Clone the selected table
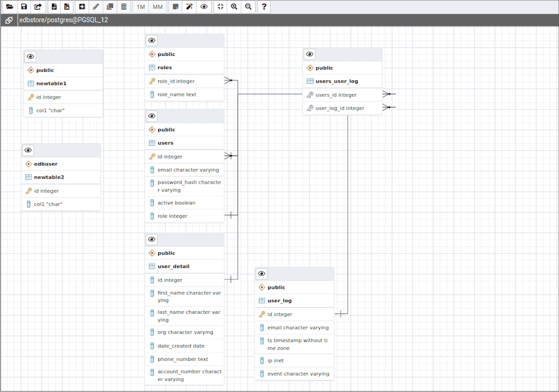Image resolution: width=559 pixels, height=392 pixels. [x=109, y=6]
